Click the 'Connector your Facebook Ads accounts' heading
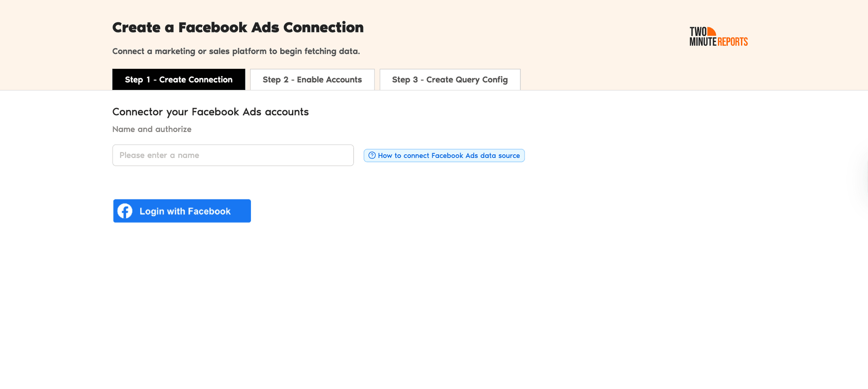This screenshot has width=868, height=389. (x=210, y=112)
